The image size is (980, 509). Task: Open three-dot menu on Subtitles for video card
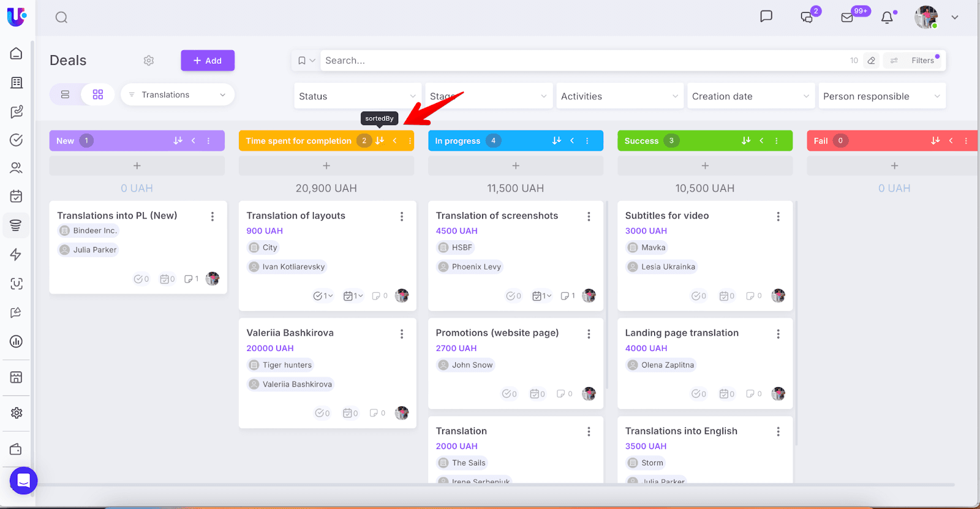(x=778, y=216)
